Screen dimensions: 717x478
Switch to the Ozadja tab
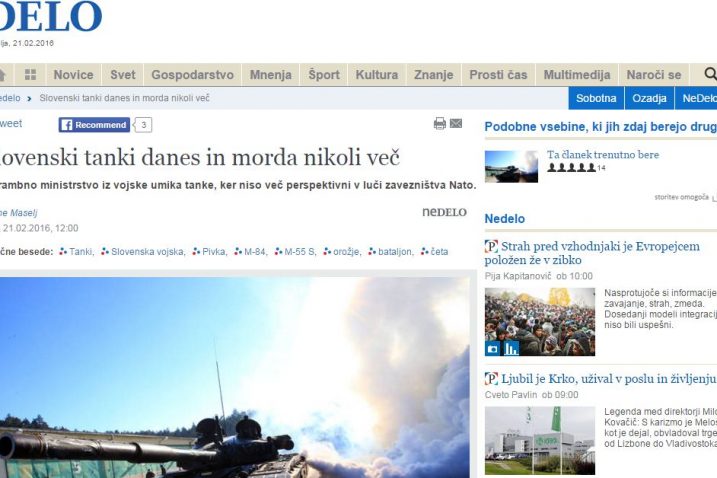point(649,98)
